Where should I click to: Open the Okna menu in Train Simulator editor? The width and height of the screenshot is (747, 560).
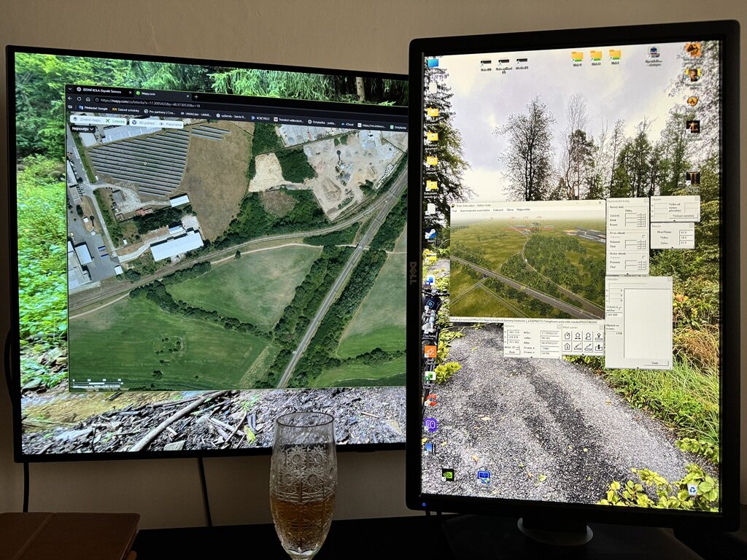tap(510, 209)
